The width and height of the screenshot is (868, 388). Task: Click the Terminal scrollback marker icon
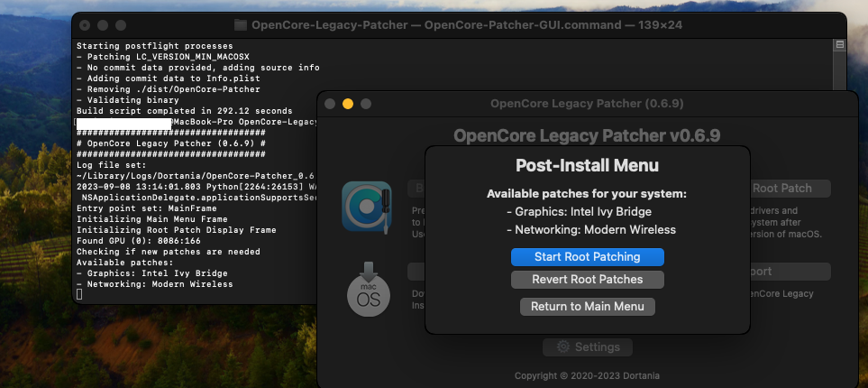(840, 44)
